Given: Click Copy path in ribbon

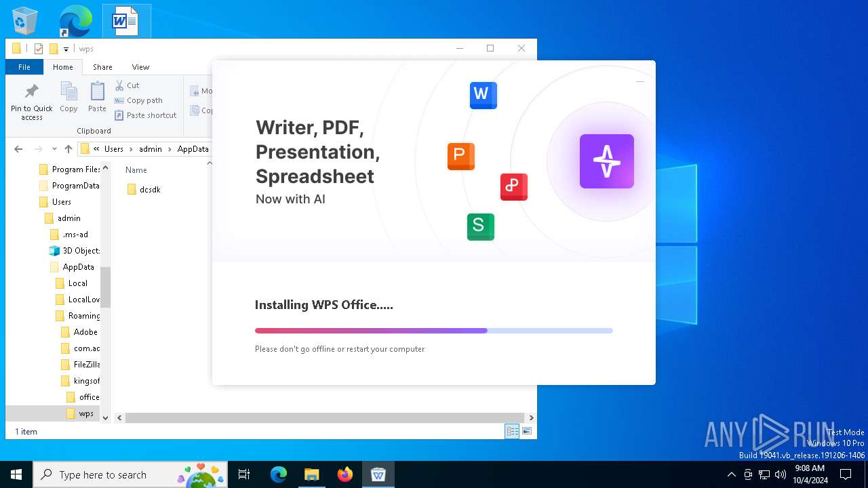Looking at the screenshot, I should click(138, 100).
